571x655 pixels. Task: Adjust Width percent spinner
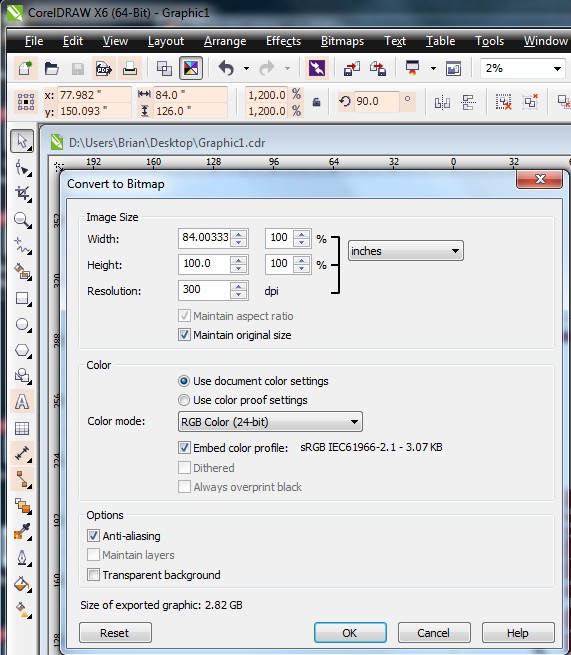point(301,239)
